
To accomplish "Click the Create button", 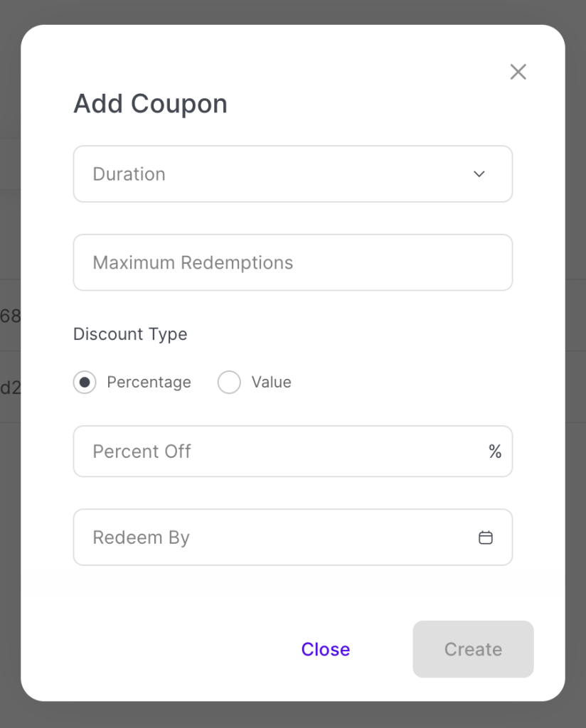I will [x=473, y=649].
